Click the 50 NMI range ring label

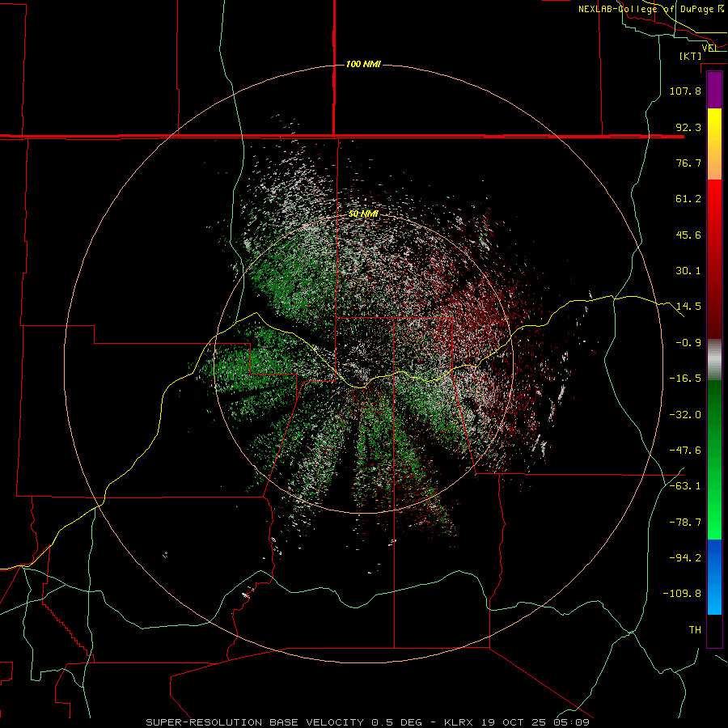coord(363,214)
